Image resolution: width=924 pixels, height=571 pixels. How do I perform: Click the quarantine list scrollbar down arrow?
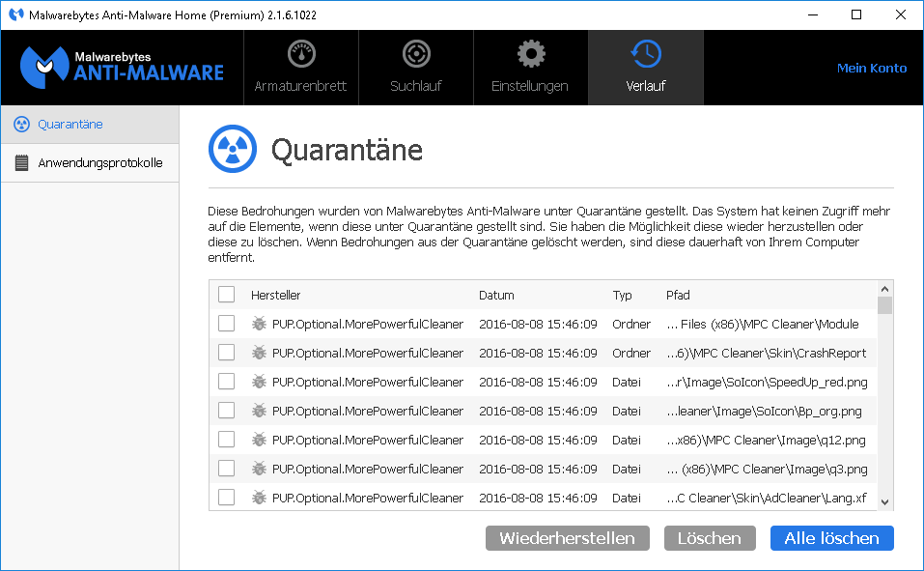click(884, 502)
